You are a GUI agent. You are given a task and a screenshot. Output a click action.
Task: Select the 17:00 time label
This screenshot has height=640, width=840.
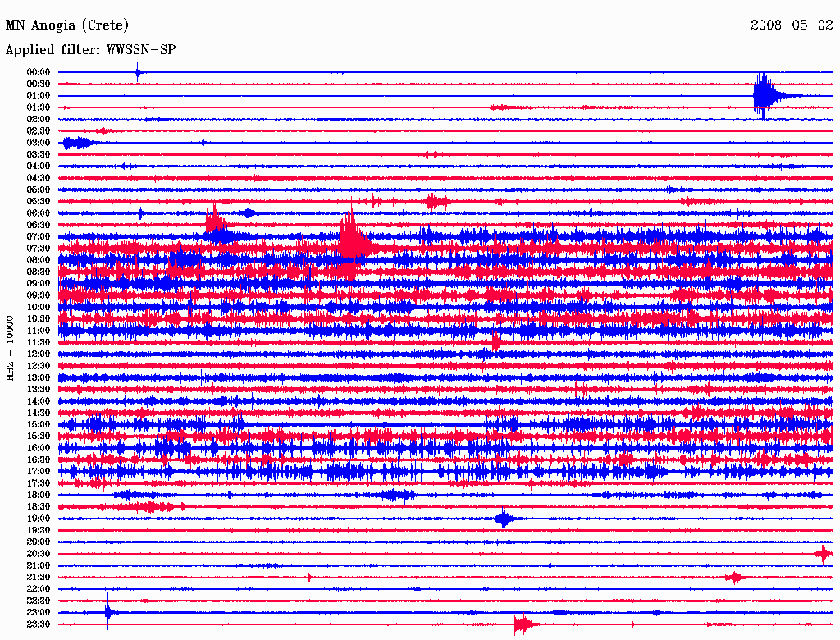[39, 471]
